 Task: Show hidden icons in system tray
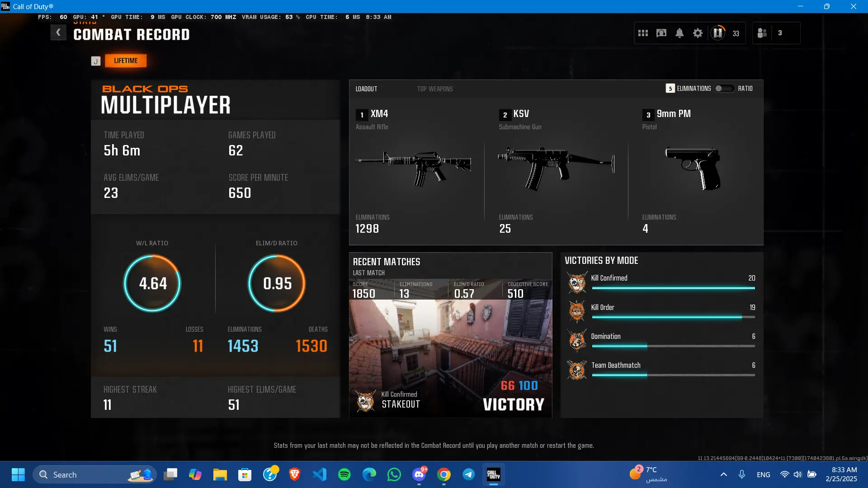(723, 474)
